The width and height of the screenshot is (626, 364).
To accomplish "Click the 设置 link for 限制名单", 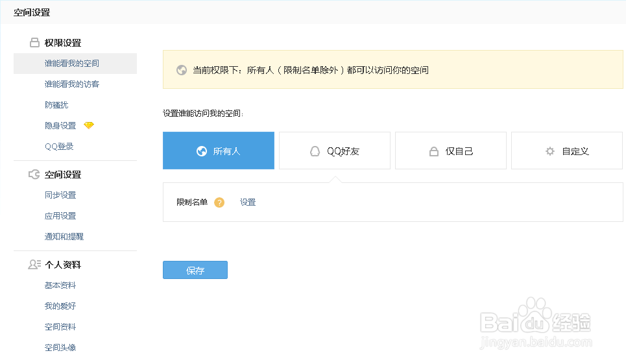I will pyautogui.click(x=248, y=202).
